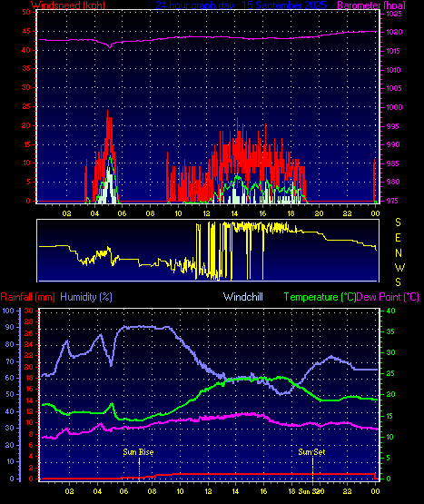Click 1025 on the barometer axis
The image size is (424, 504).
coord(394,14)
